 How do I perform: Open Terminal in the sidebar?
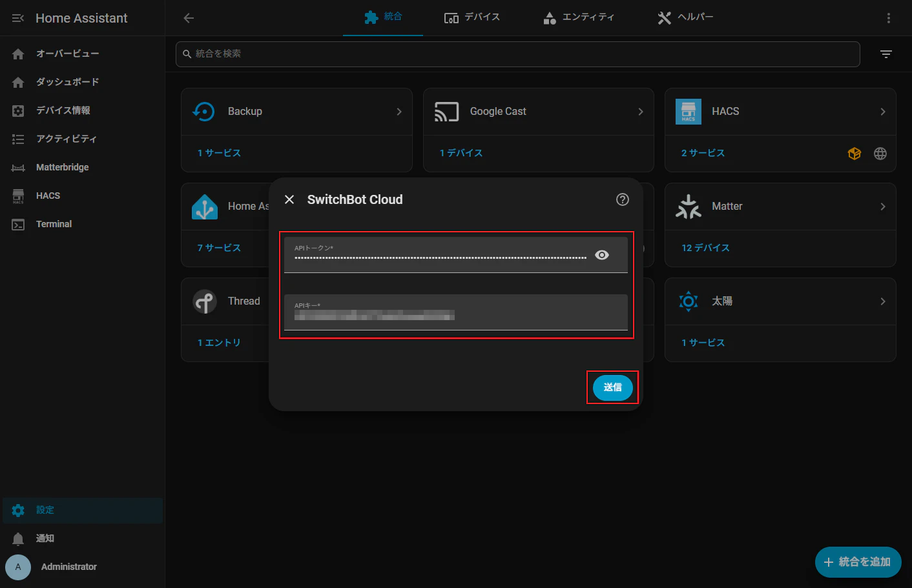click(83, 224)
